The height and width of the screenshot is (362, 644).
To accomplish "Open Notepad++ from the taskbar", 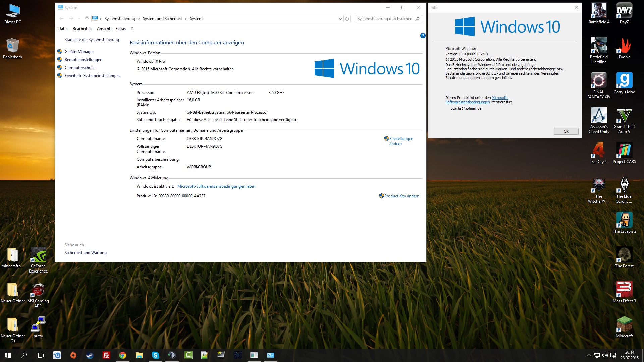I will pyautogui.click(x=205, y=355).
